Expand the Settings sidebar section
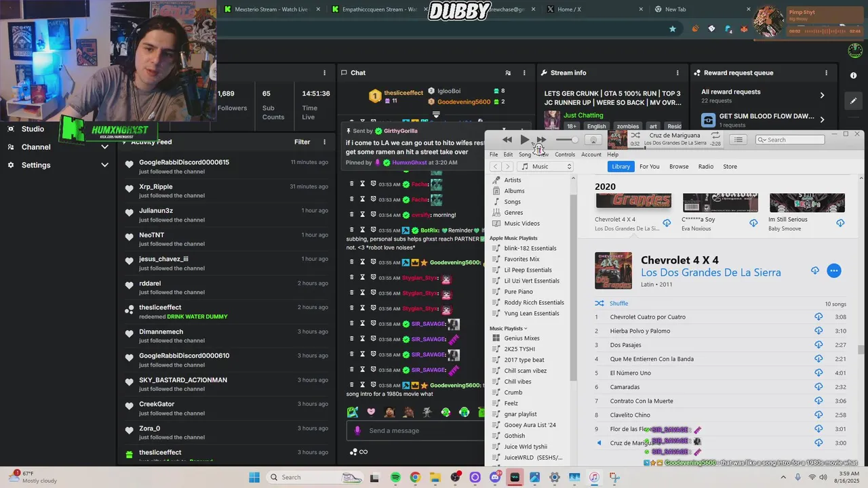Viewport: 868px width, 488px height. [104, 165]
